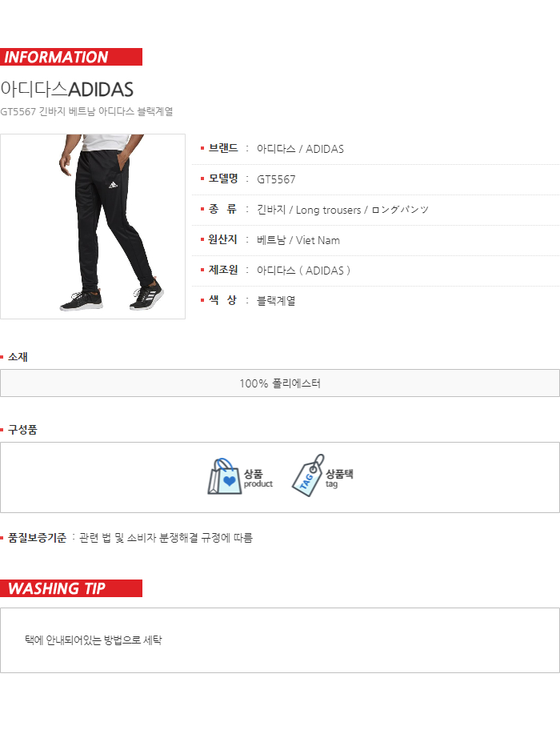This screenshot has height=742, width=560.
Task: Click the 아디다스 / ADIDAS brand value
Action: pyautogui.click(x=300, y=149)
